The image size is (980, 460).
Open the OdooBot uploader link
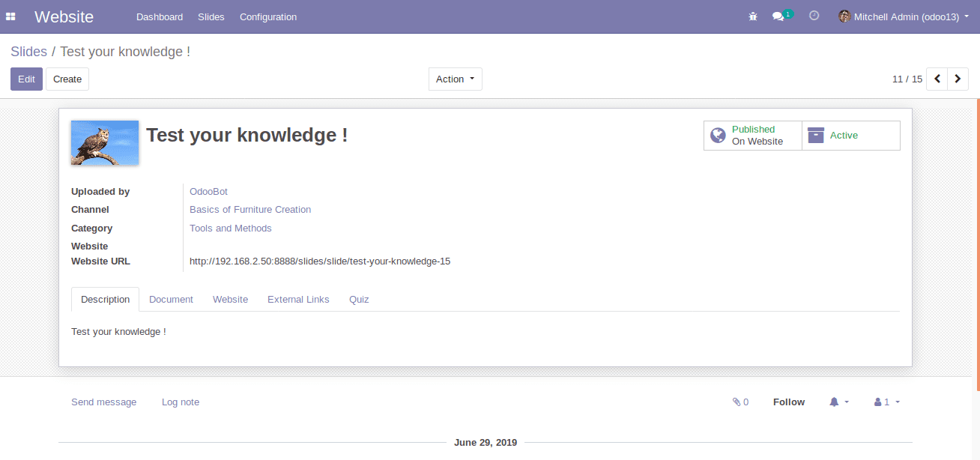[x=208, y=192]
